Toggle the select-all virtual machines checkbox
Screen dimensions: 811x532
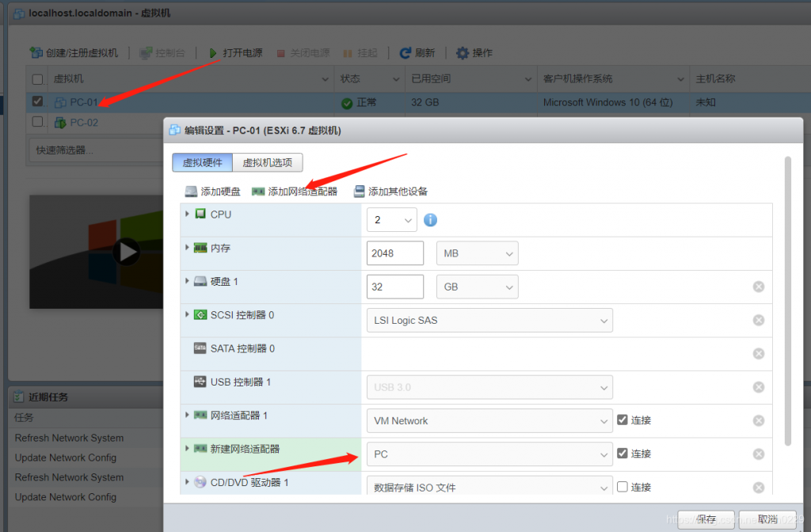click(38, 79)
